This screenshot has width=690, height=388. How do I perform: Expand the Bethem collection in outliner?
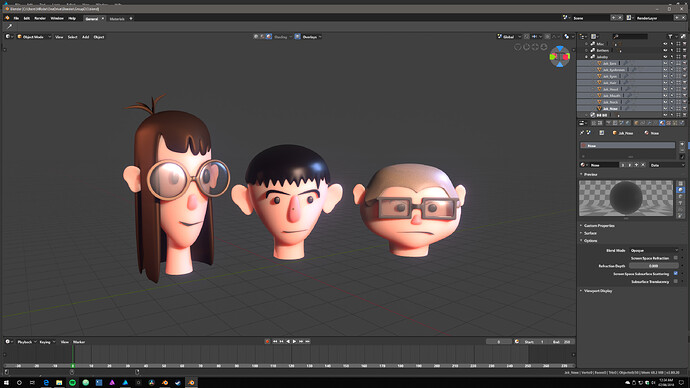586,51
